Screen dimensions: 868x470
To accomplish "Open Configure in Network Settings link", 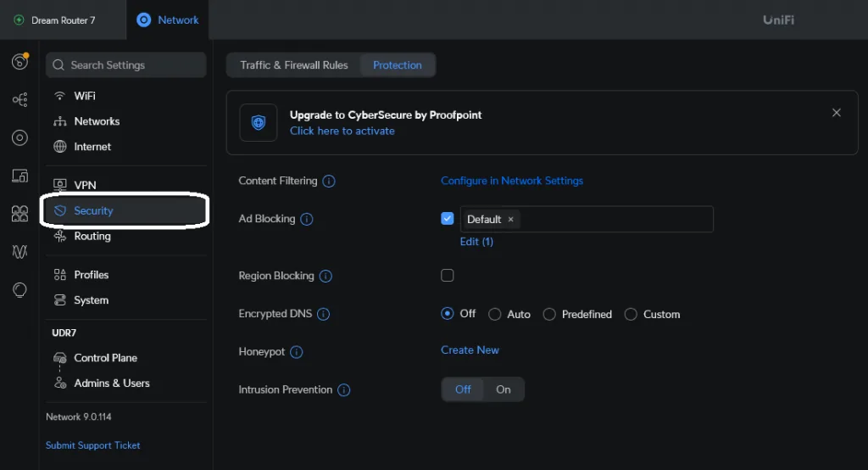I will 512,182.
